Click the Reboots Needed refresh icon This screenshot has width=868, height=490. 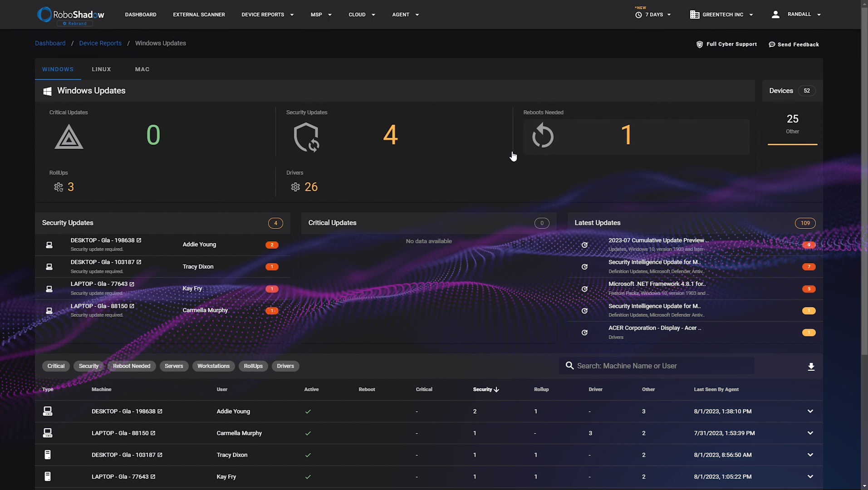coord(543,136)
